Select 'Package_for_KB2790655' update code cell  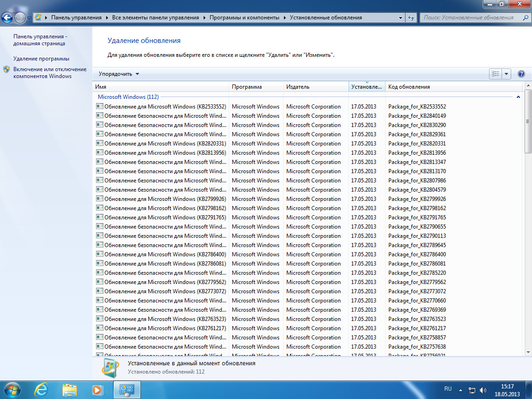point(417,227)
